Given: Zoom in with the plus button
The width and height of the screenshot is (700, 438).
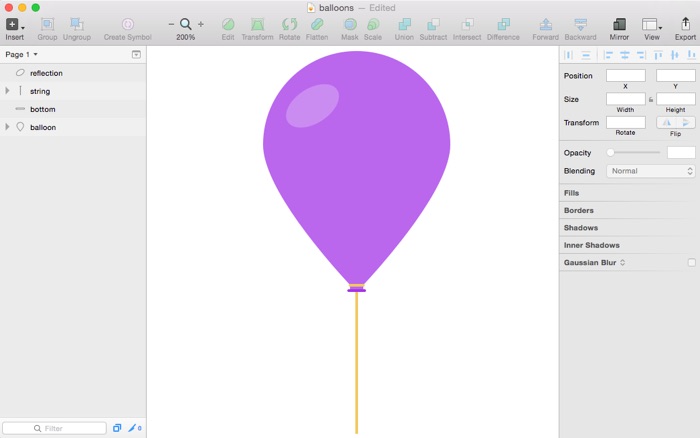Looking at the screenshot, I should pyautogui.click(x=201, y=25).
